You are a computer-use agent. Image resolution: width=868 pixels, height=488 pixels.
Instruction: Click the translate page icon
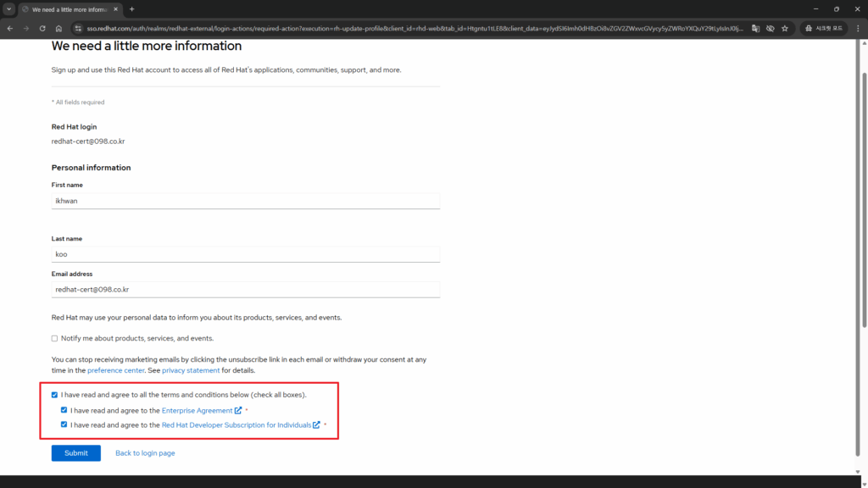click(x=755, y=28)
